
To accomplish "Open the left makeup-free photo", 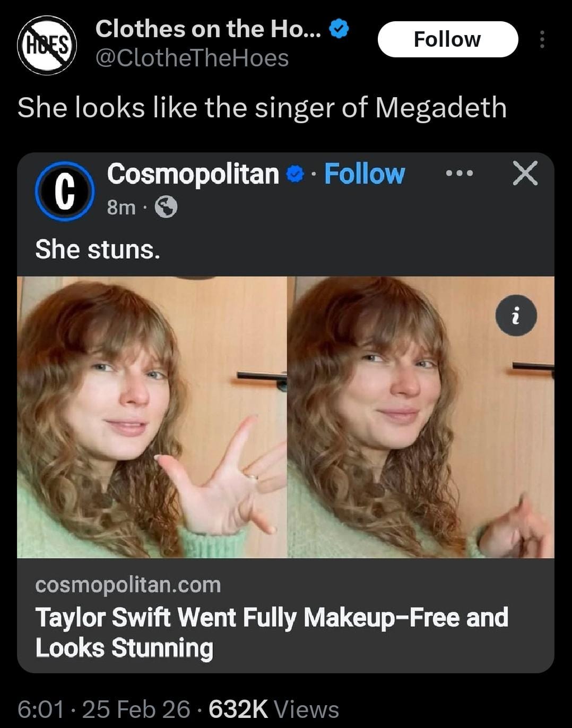I will [x=152, y=417].
